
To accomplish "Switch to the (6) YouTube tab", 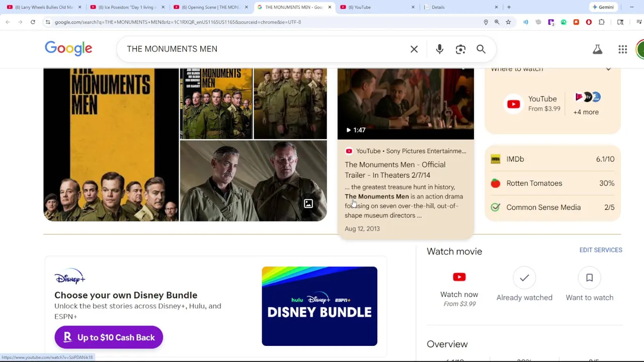I will (x=377, y=7).
